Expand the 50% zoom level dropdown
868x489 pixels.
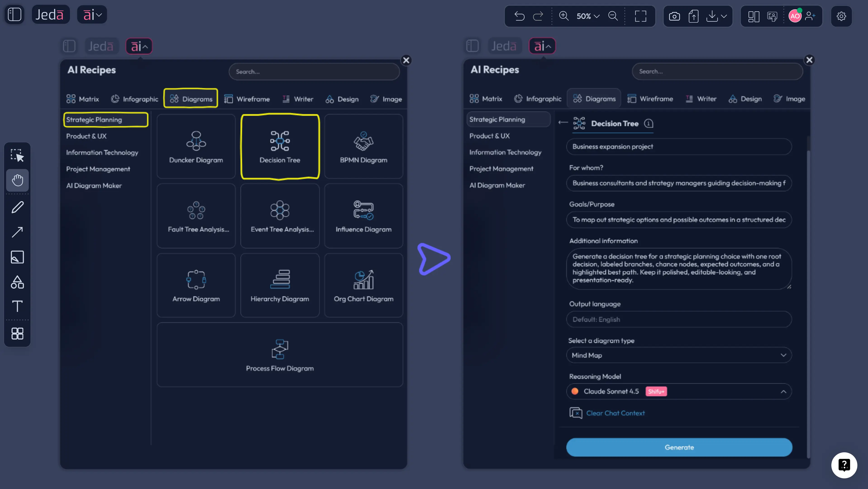coord(588,16)
